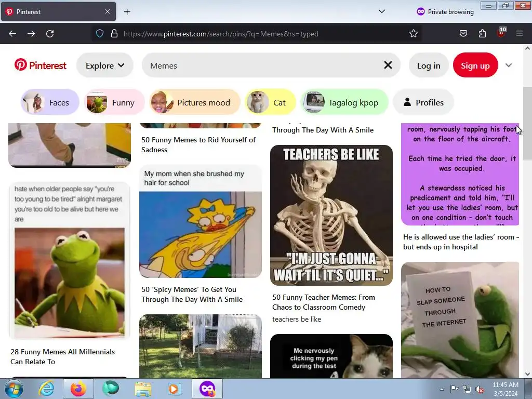Open 'He is allowed use the ladies' room' link
This screenshot has width=532, height=399.
461,242
